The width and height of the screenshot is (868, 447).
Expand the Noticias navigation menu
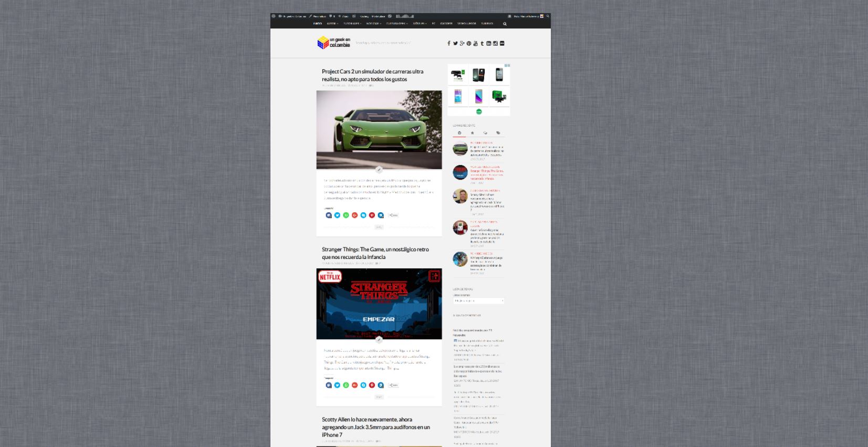[x=373, y=24]
